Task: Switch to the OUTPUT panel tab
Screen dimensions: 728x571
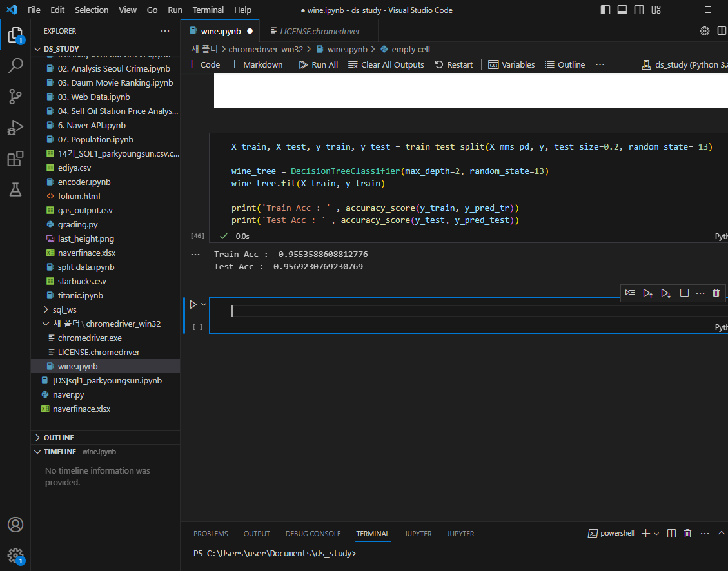Action: (x=257, y=534)
